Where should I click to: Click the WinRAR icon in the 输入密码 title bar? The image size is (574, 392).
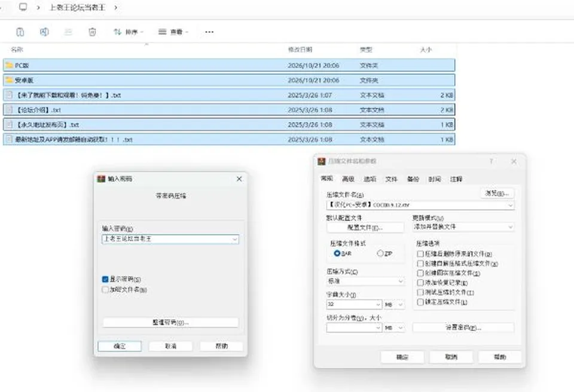101,179
